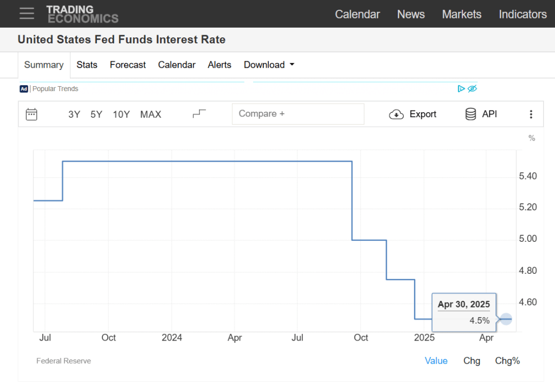Expand the Download dropdown
The height and width of the screenshot is (392, 555).
(269, 65)
